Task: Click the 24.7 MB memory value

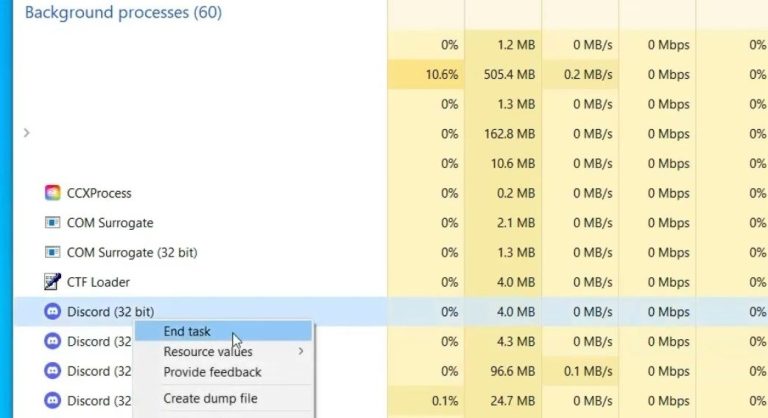Action: [513, 401]
